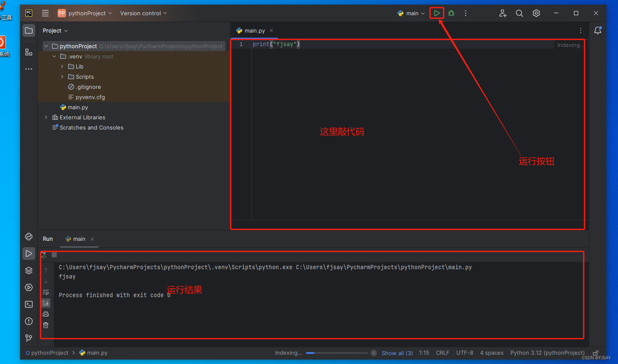
Task: Open more run actions menu
Action: (x=466, y=13)
